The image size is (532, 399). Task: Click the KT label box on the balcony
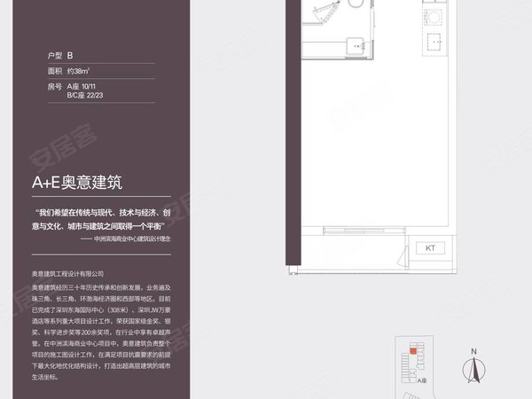pos(430,248)
